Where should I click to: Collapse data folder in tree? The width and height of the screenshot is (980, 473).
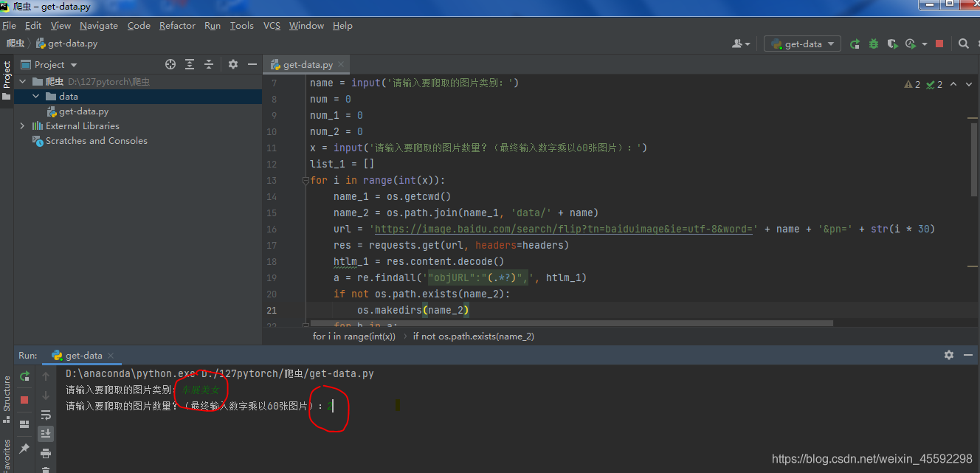[35, 97]
